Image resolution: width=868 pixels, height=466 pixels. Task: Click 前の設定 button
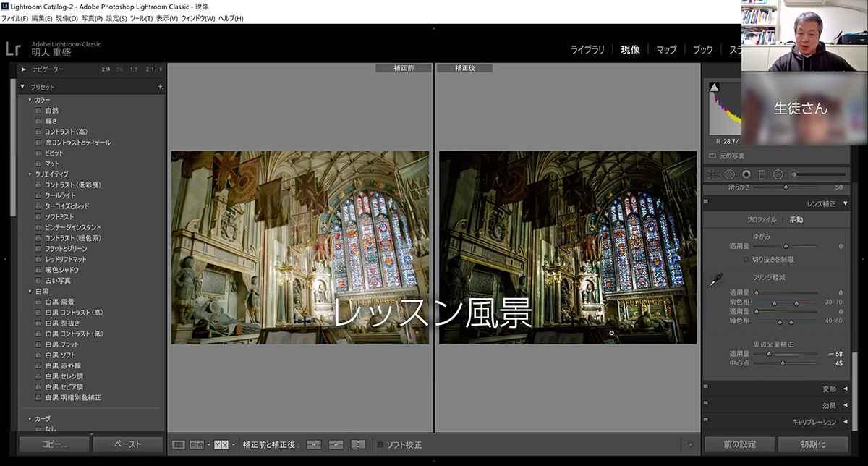tap(739, 444)
